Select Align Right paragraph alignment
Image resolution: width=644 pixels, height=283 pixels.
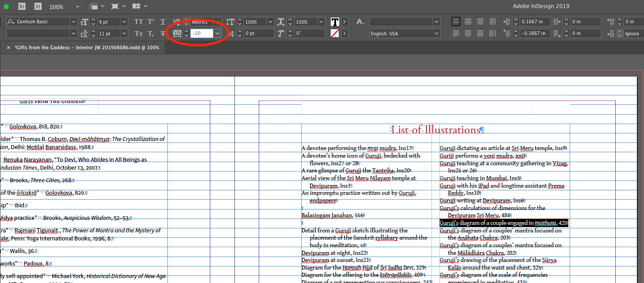480,21
